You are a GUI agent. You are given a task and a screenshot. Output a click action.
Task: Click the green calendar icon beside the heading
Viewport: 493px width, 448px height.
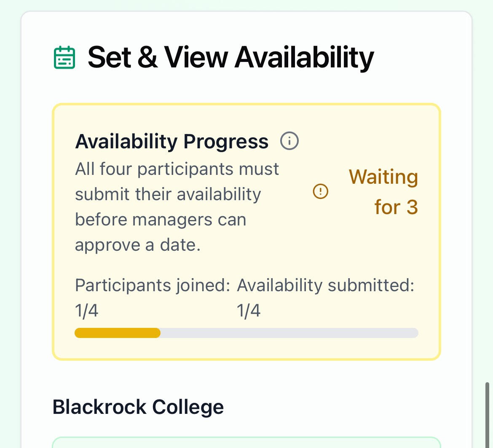point(64,57)
